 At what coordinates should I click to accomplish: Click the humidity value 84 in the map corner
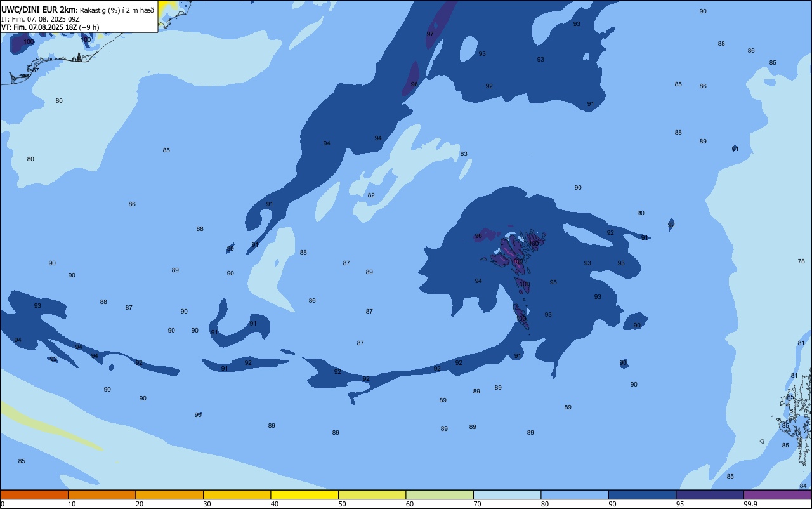pyautogui.click(x=803, y=486)
